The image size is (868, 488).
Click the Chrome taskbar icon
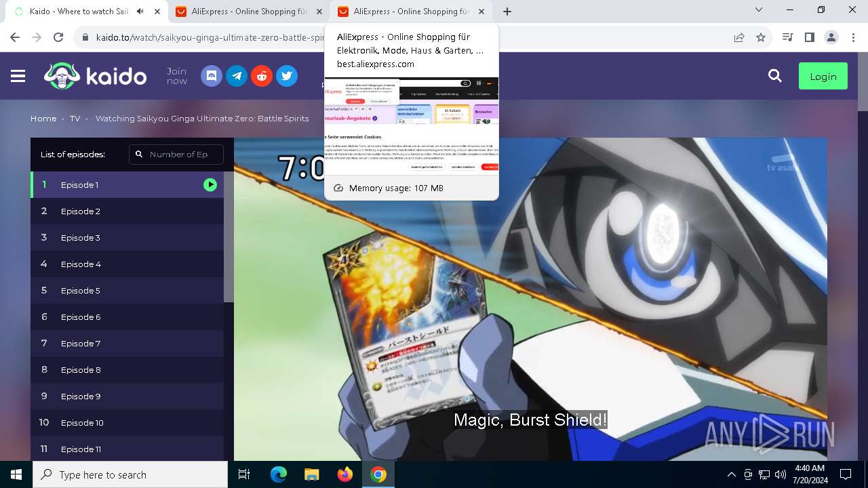click(x=378, y=474)
